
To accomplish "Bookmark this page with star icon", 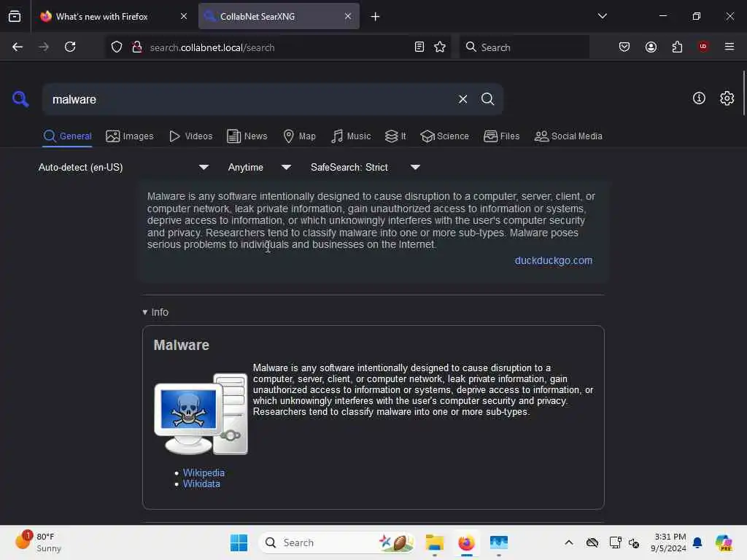I will click(440, 47).
